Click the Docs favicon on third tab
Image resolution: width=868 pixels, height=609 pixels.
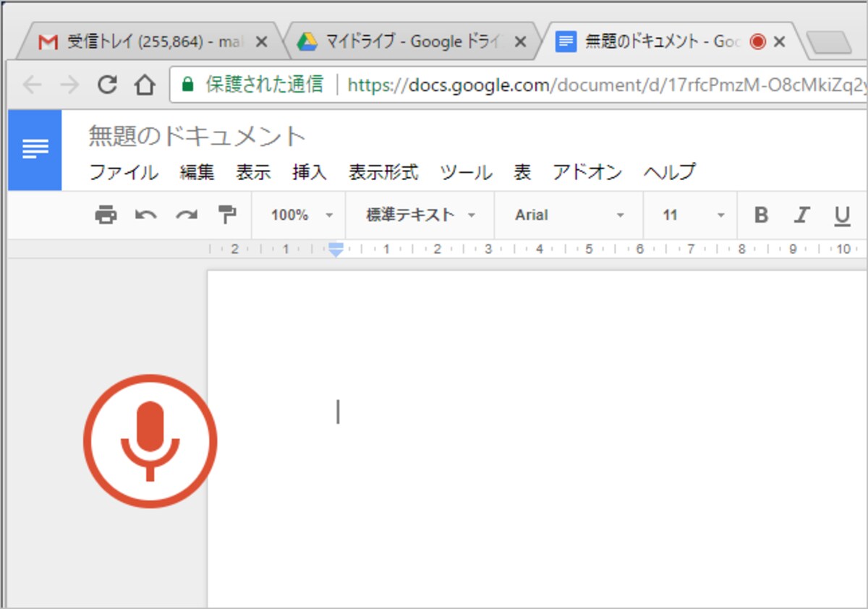[x=566, y=42]
